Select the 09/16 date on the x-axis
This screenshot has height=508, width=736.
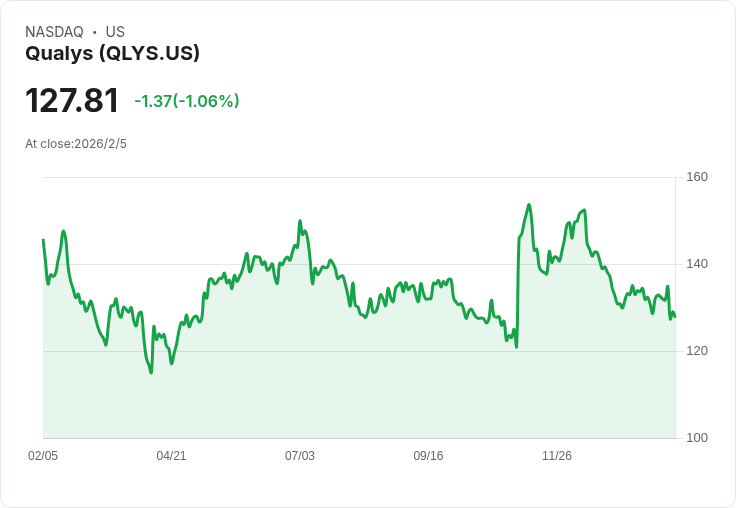[428, 455]
